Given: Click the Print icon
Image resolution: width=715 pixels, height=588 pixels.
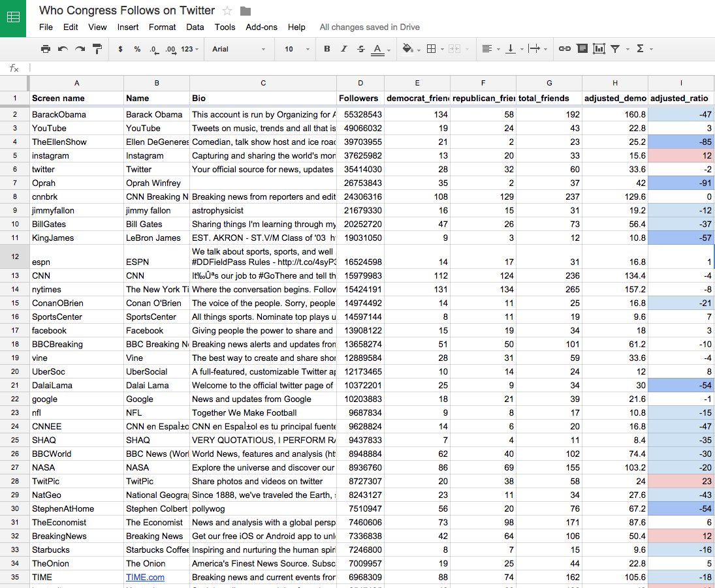Looking at the screenshot, I should click(46, 49).
